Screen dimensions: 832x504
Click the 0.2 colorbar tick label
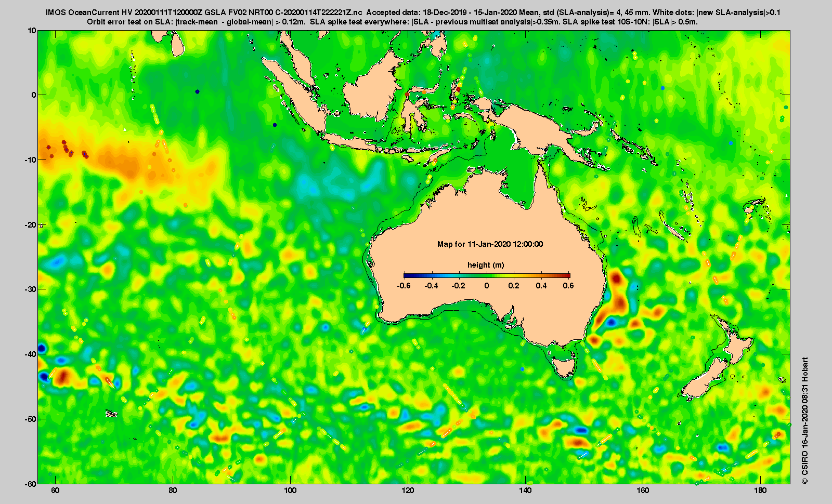514,286
